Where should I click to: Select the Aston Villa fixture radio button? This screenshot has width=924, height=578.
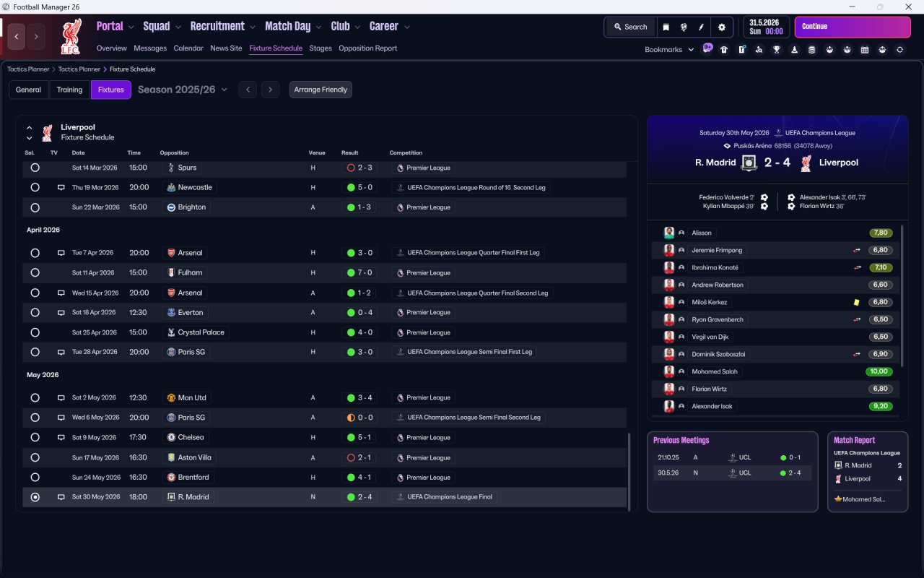pyautogui.click(x=35, y=457)
